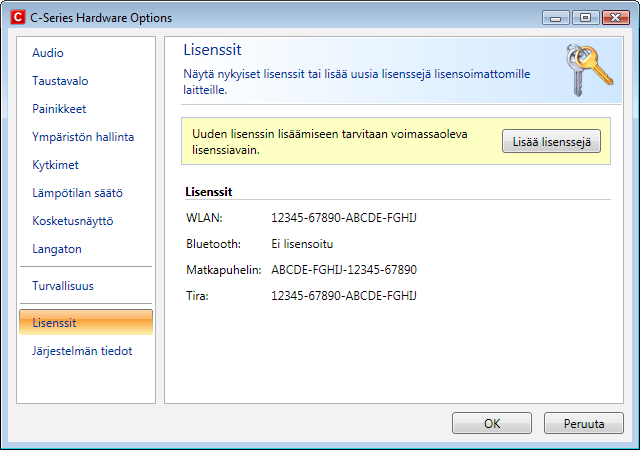Close the C-Series Hardware Options window
This screenshot has height=450, width=640.
click(x=616, y=18)
